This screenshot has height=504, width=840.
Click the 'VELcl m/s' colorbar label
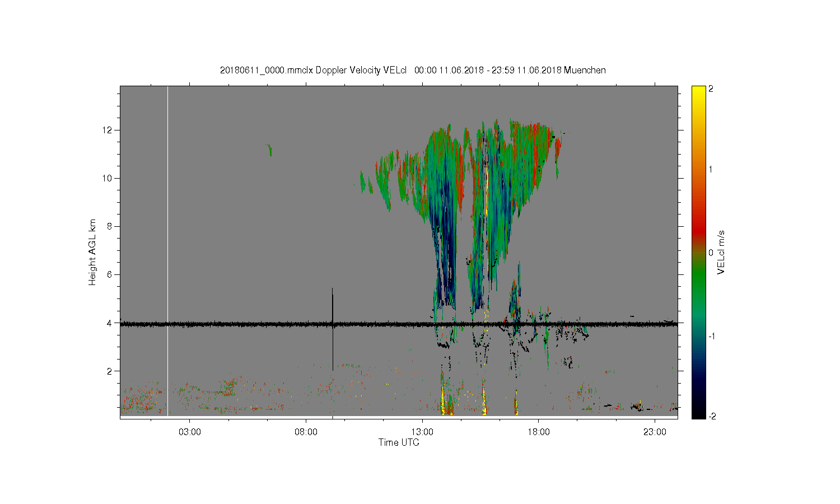[721, 252]
